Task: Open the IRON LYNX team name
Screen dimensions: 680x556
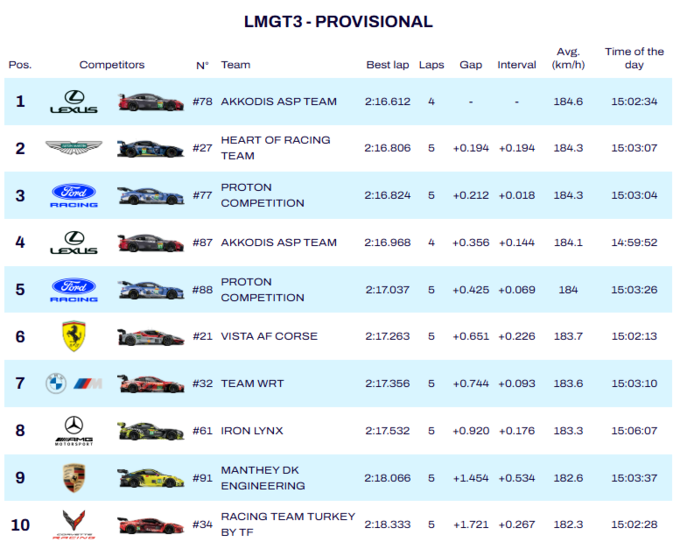Action: pyautogui.click(x=252, y=431)
